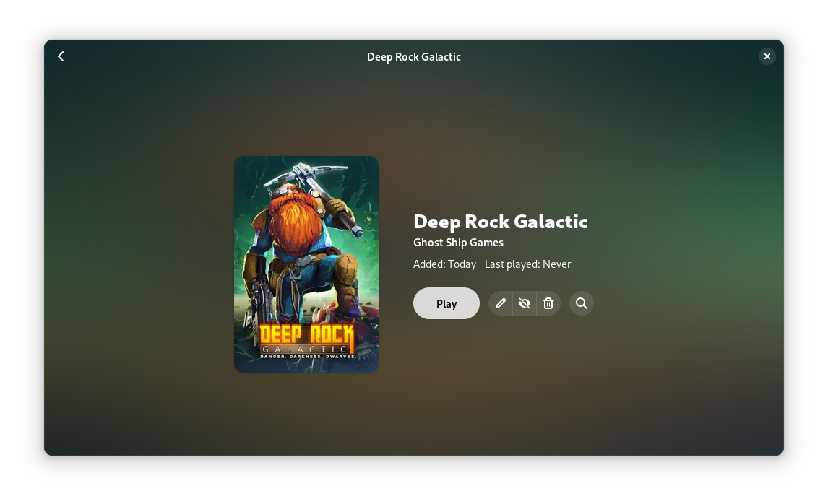This screenshot has height=504, width=828.
Task: Hide this game using the crossed-eye icon
Action: tap(525, 303)
